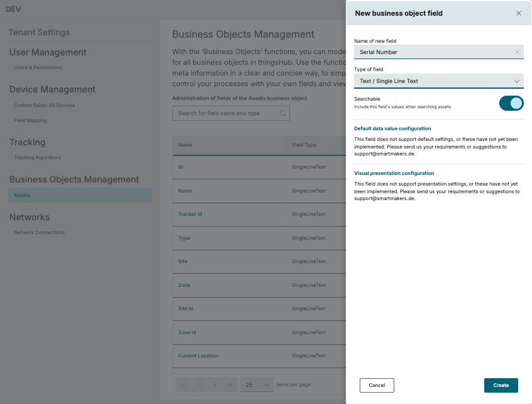Select Assets in sidebar
Image resolution: width=532 pixels, height=404 pixels.
[80, 195]
